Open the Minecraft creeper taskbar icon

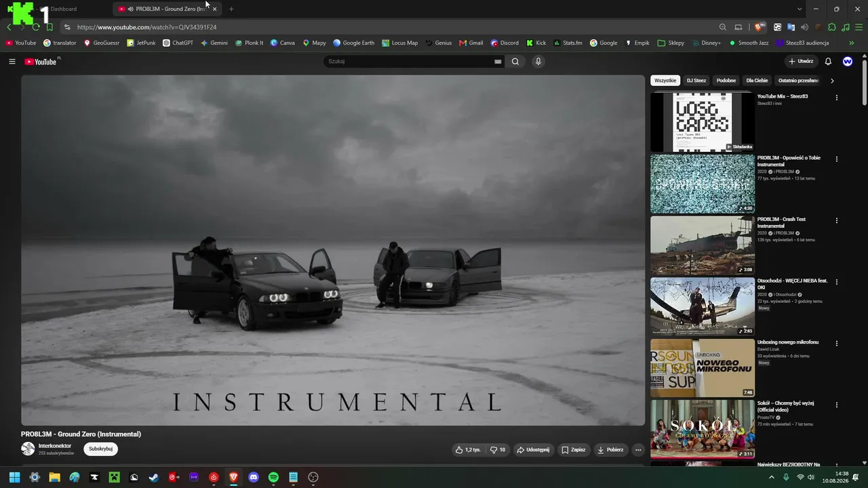115,477
